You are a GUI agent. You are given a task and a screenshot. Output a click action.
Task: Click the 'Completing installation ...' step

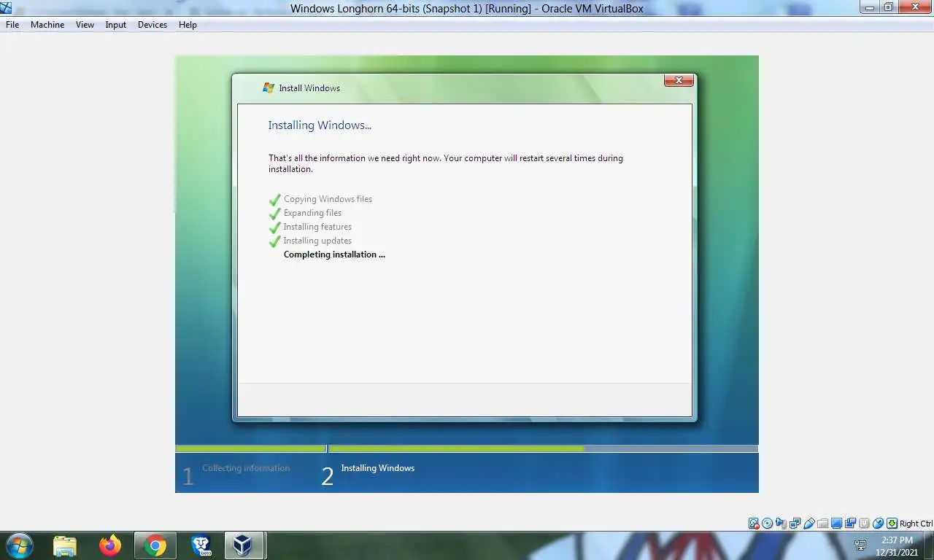(334, 254)
